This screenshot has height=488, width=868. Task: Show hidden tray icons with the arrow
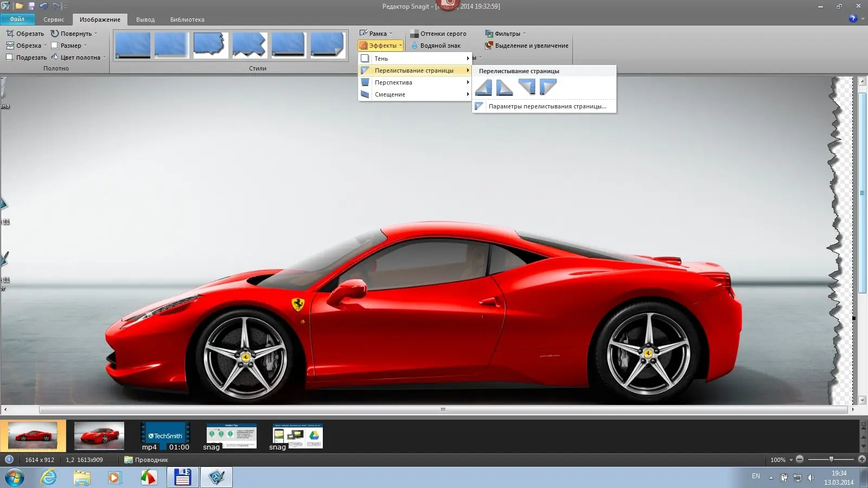coord(771,478)
